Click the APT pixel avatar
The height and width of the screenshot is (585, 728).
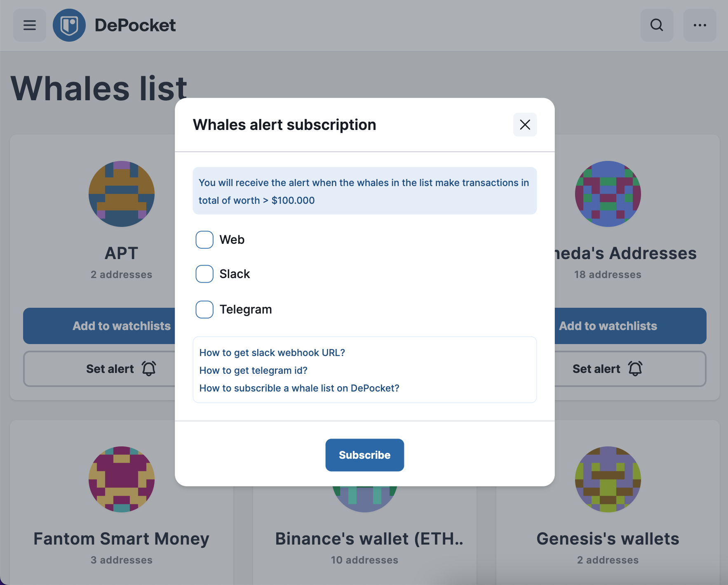pyautogui.click(x=122, y=194)
